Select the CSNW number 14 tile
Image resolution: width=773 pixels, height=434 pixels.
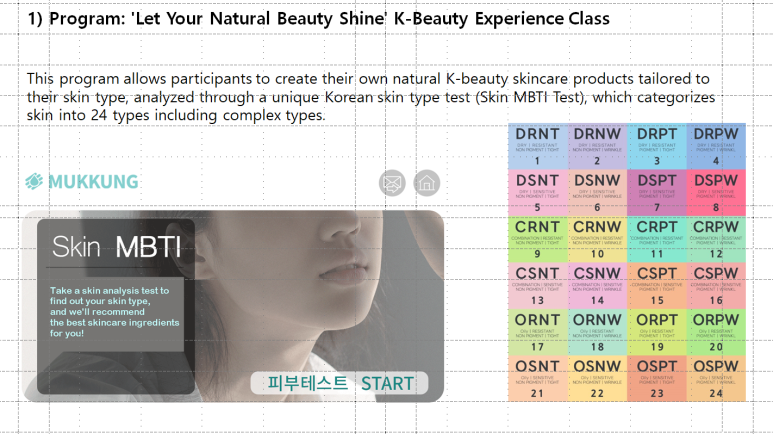[597, 286]
